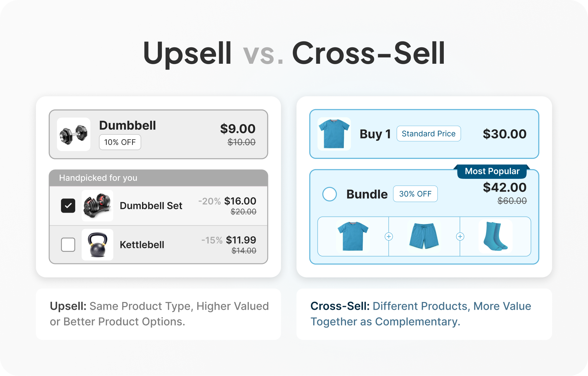Click the dumbbell product image
The width and height of the screenshot is (588, 376).
point(74,134)
